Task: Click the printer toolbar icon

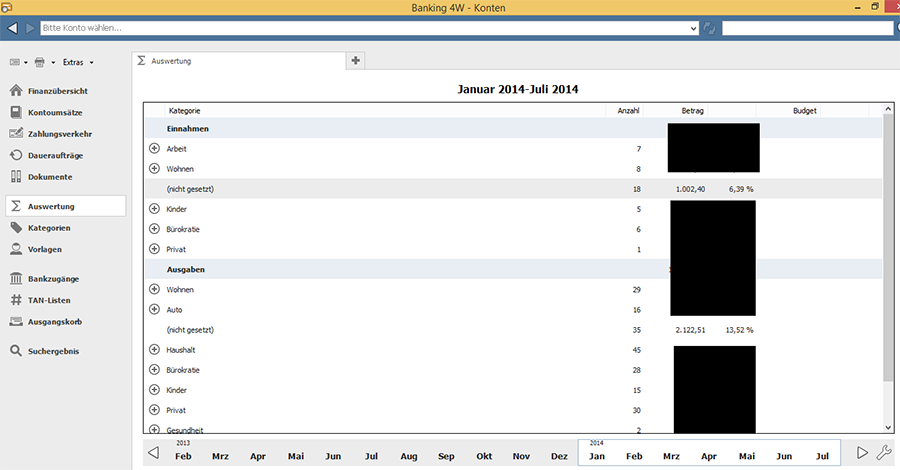Action: point(40,62)
